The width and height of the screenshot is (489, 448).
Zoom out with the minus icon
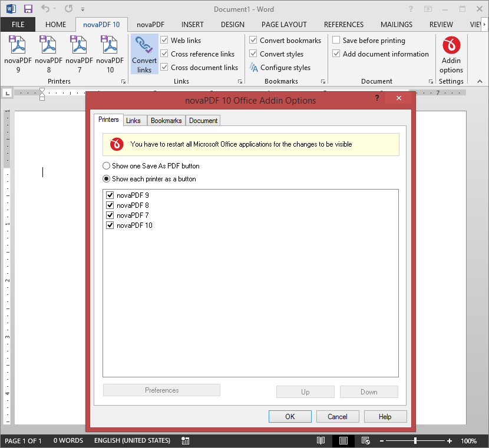pos(382,441)
